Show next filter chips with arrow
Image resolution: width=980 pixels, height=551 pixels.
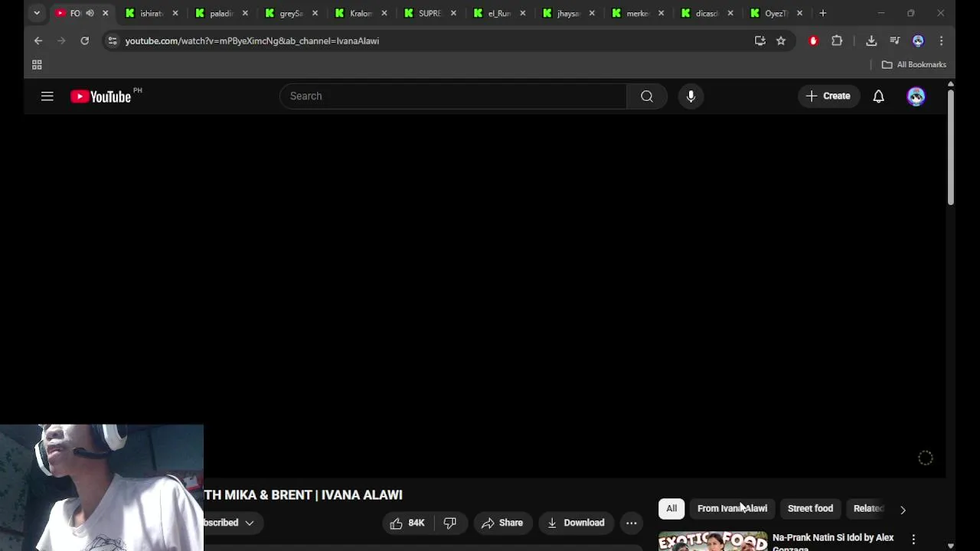click(x=903, y=509)
